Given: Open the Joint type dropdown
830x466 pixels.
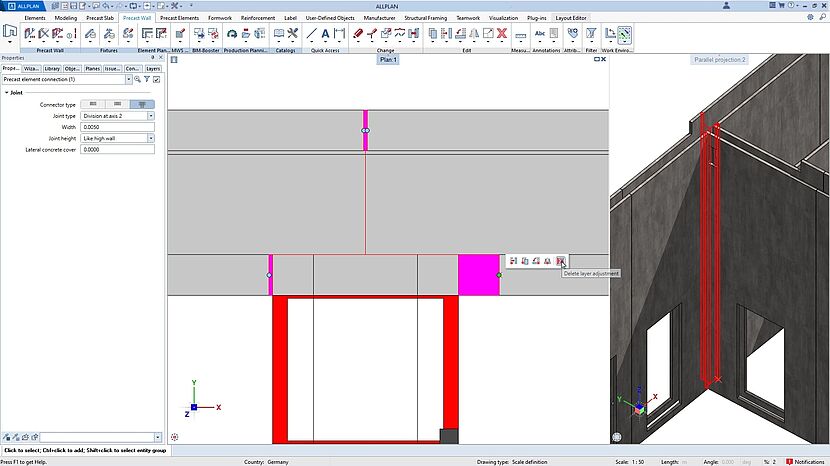Looking at the screenshot, I should point(151,116).
